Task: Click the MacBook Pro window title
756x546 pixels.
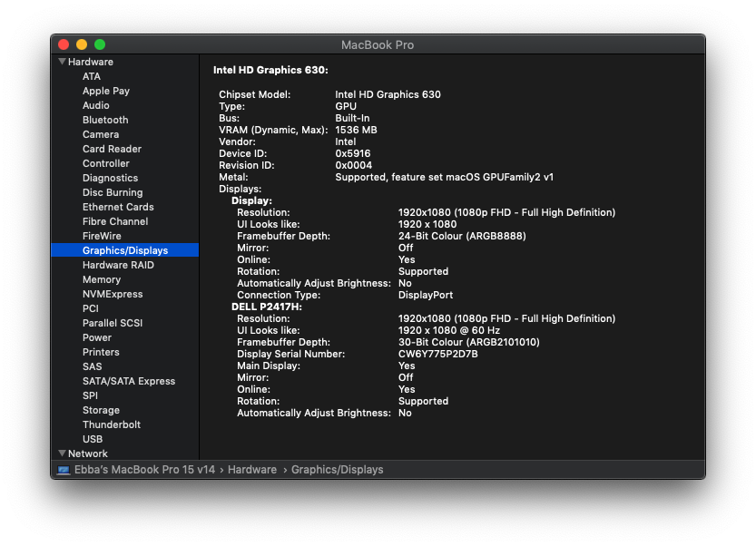Action: (x=378, y=44)
